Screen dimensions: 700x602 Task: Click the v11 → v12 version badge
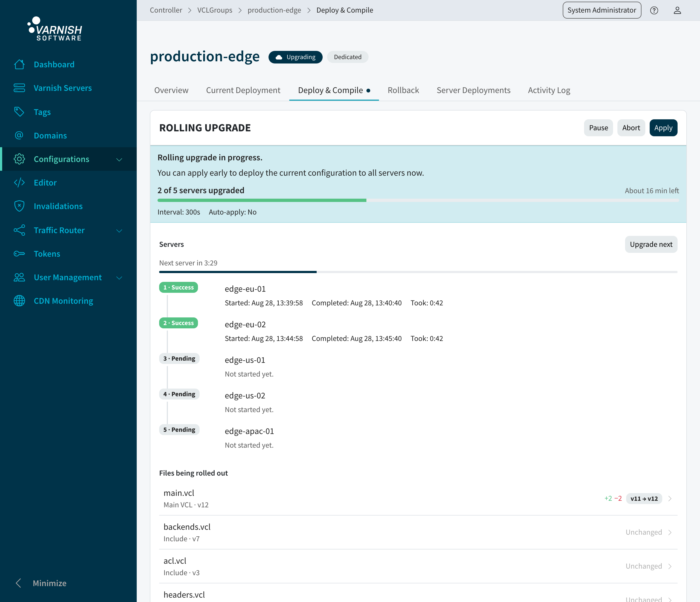pos(644,498)
